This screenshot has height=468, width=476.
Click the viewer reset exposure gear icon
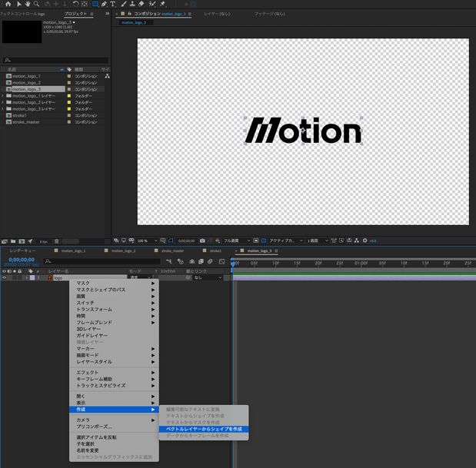(365, 241)
